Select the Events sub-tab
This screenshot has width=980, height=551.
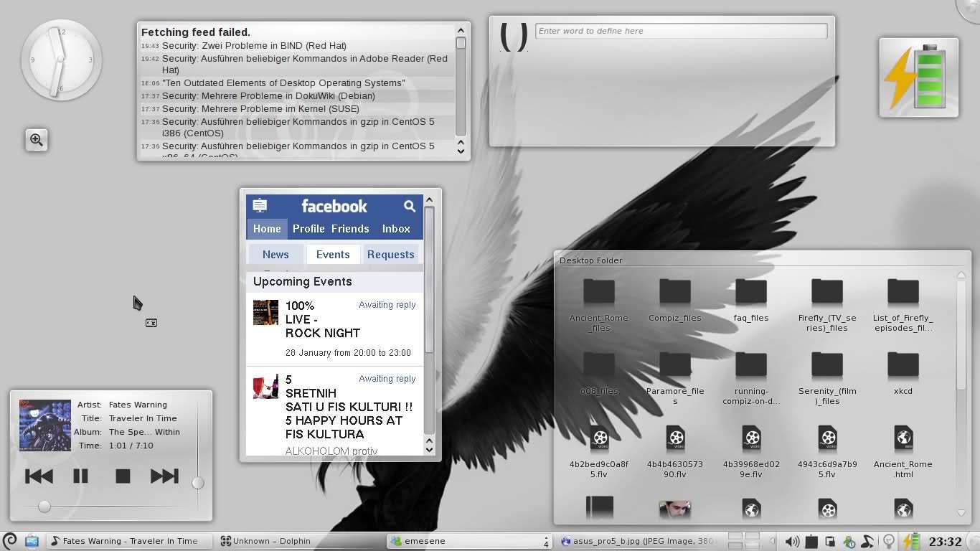point(333,255)
